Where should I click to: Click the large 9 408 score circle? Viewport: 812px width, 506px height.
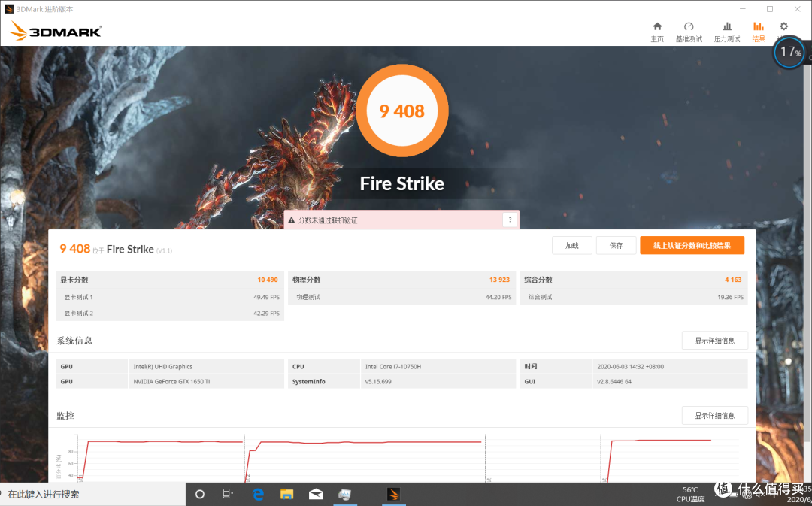click(401, 111)
